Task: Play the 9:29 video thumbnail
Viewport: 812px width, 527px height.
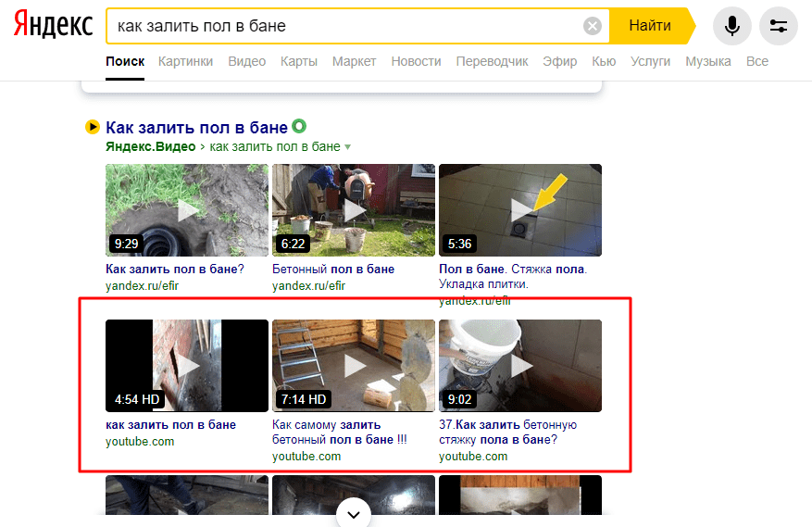Action: [187, 210]
